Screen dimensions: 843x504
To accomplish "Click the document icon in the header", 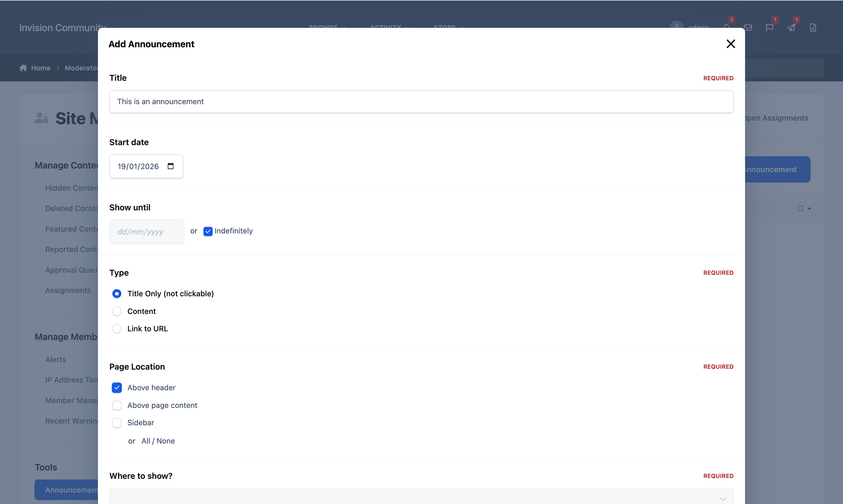I will 813,28.
